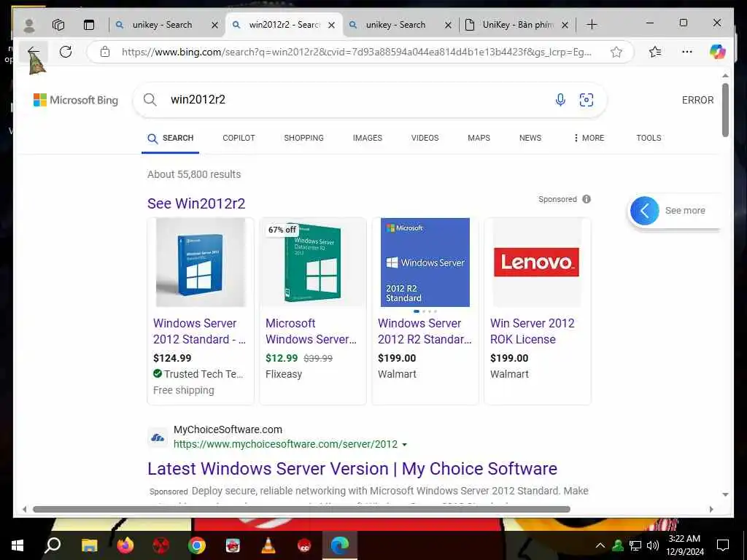This screenshot has width=747, height=560.
Task: Click the MyChoiceSoftware.com site icon
Action: 158,437
